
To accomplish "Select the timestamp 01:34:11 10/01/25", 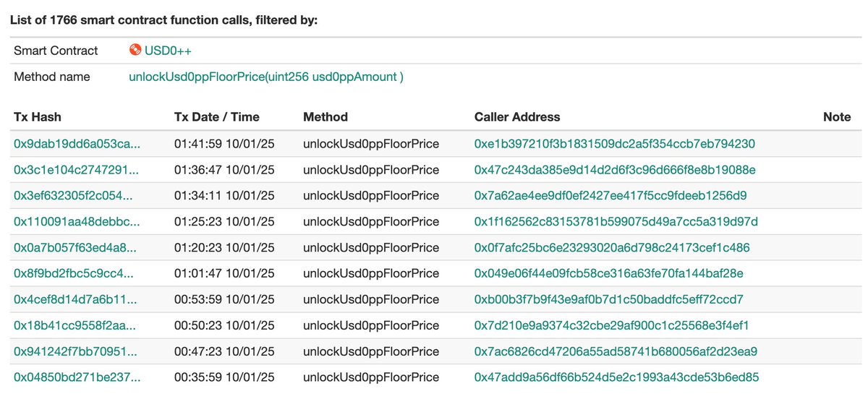I will click(x=224, y=196).
